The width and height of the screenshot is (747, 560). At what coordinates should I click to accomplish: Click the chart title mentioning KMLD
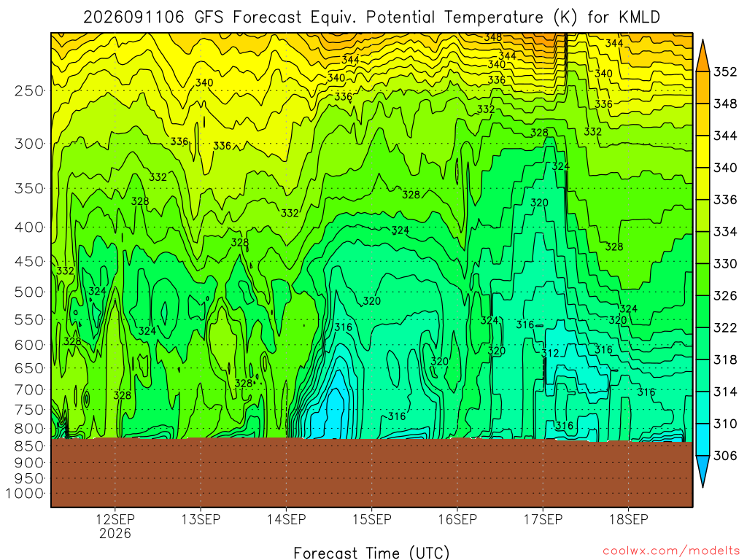point(371,17)
